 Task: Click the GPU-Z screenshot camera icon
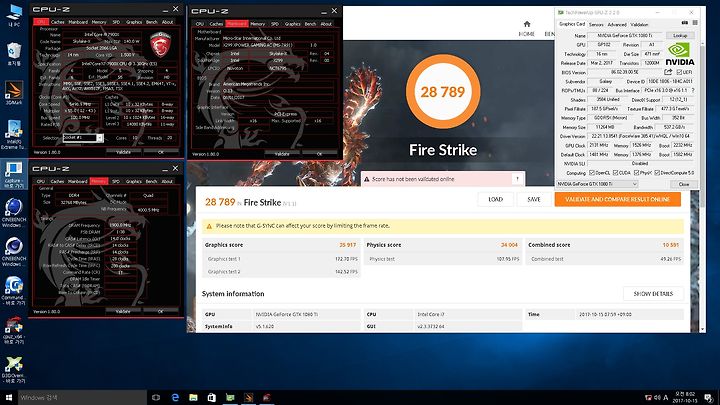pos(685,22)
